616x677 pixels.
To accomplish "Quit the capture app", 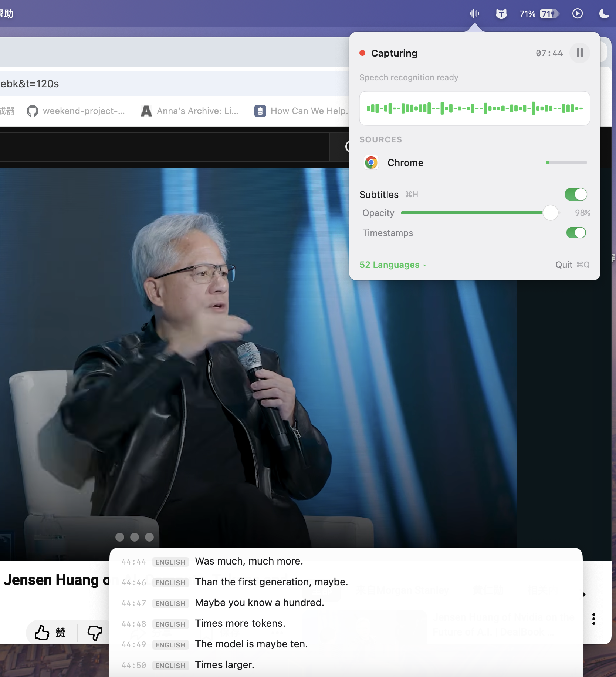I will [x=572, y=265].
